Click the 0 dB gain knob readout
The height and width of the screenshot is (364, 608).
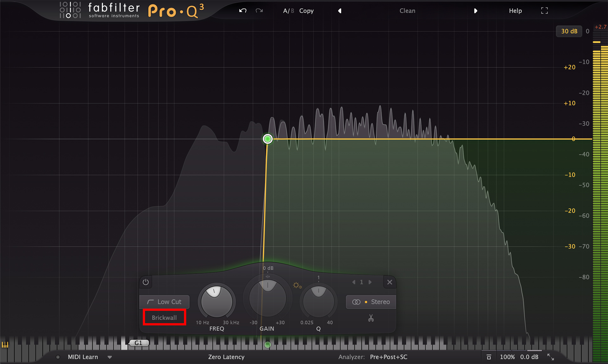(x=268, y=268)
